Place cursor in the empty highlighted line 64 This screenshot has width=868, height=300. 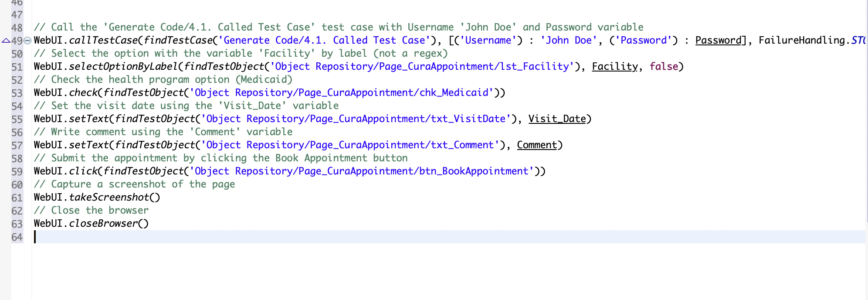[261, 237]
